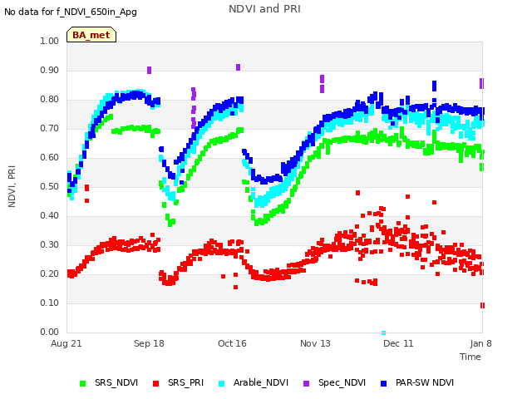Viewport: 532px width, 399px height.
Task: Click the red SRS_PRI legend swatch
Action: coord(155,383)
